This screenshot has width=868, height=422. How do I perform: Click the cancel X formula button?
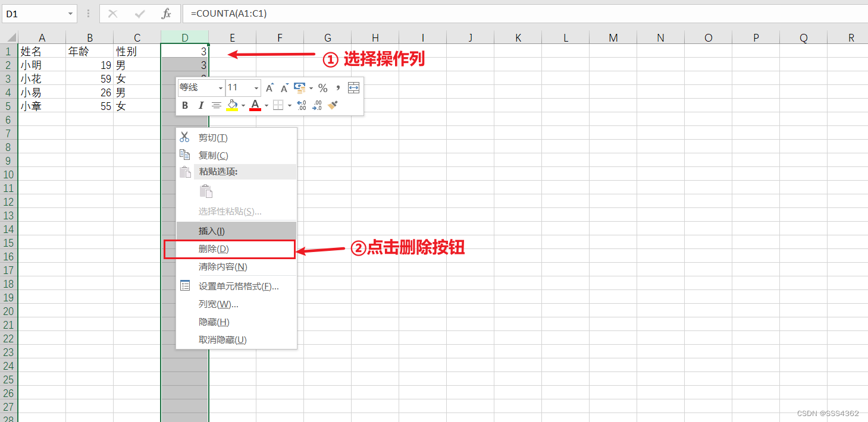(112, 14)
